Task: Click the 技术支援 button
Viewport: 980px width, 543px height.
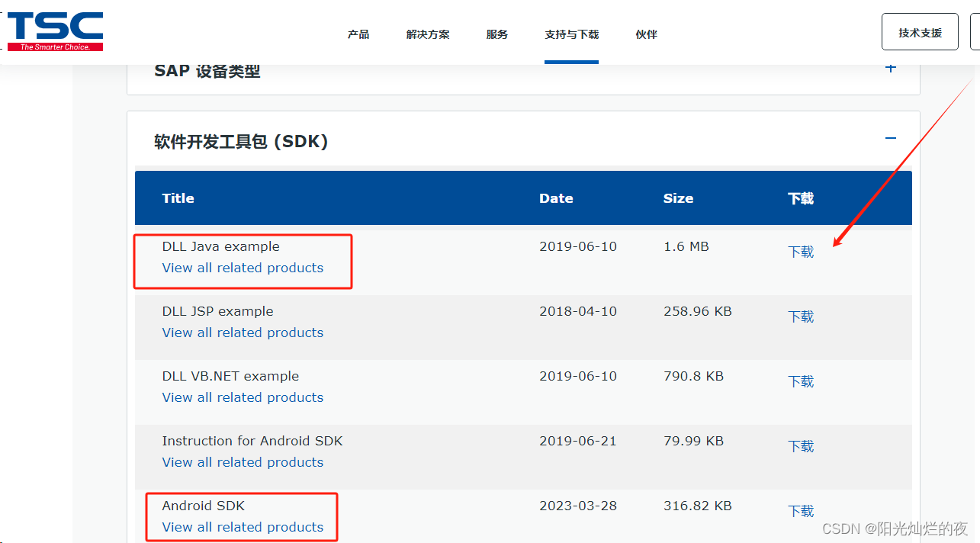Action: (x=920, y=31)
